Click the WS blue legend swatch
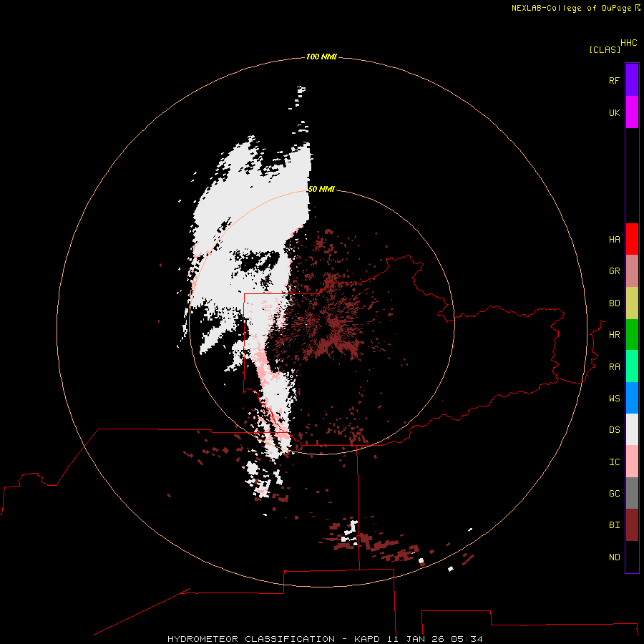The width and height of the screenshot is (644, 644). pos(632,398)
